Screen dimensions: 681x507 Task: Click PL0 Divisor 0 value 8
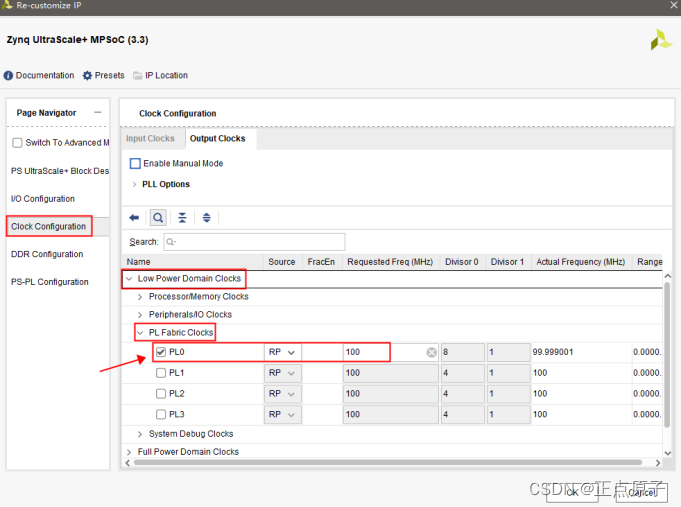point(463,352)
